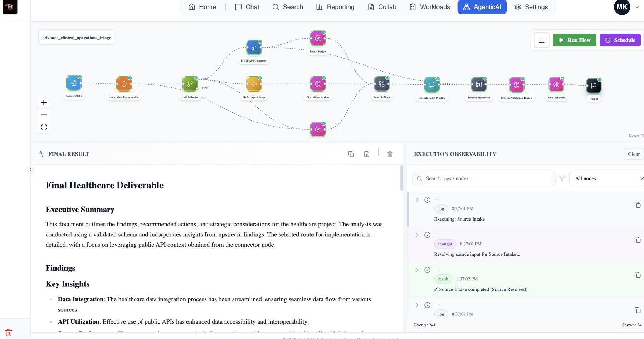Delete the final result with trash icon
This screenshot has height=339, width=644.
[390, 154]
